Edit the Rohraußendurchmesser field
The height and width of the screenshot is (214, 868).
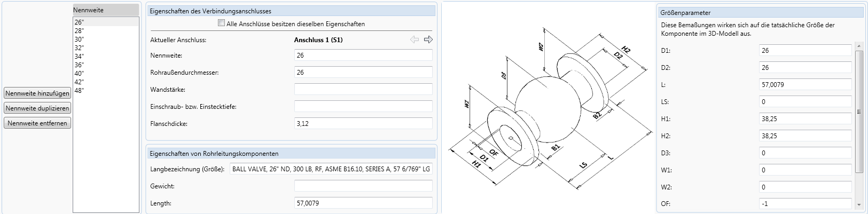click(x=363, y=72)
